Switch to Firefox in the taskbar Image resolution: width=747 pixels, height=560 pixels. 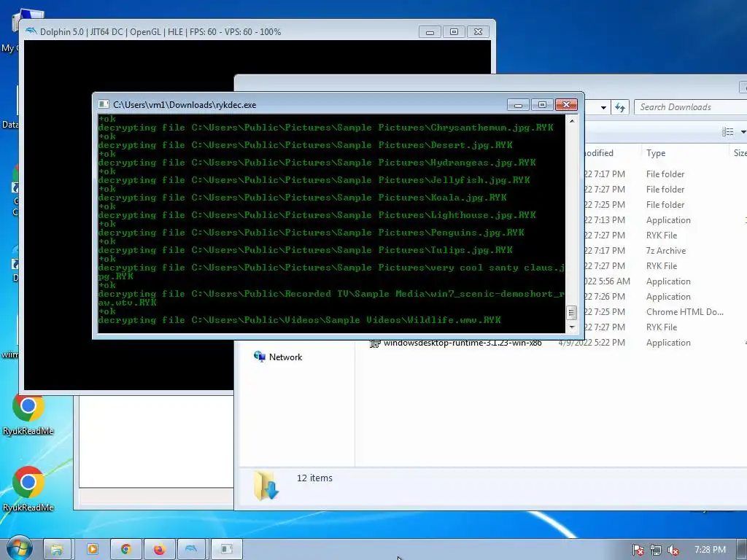(159, 550)
